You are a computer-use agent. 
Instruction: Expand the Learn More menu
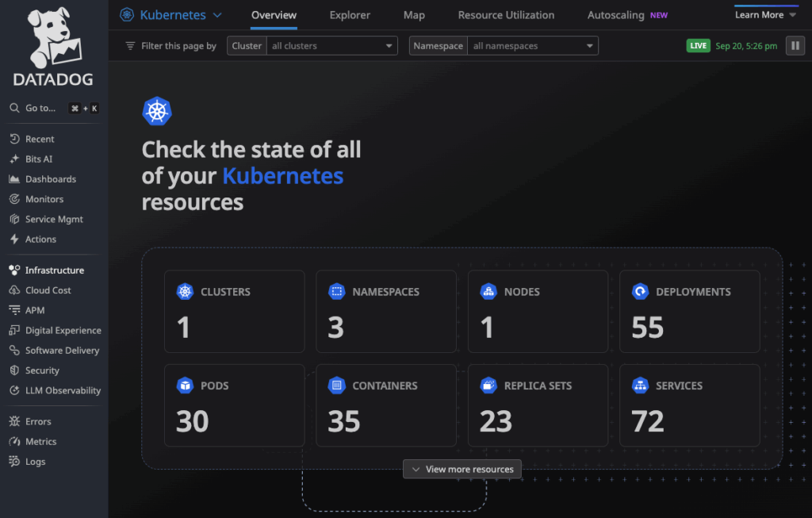pyautogui.click(x=765, y=15)
